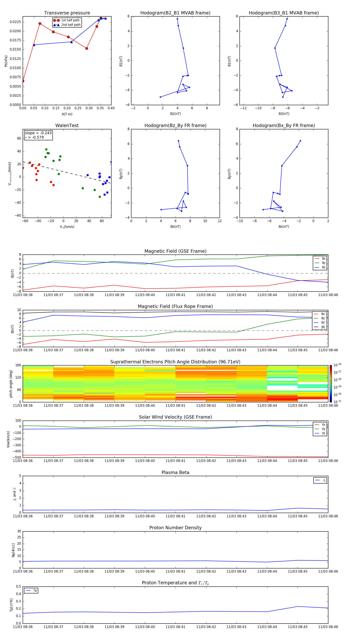The image size is (351, 644).
Task: Click the "WalenTest" plot title
Action: [67, 125]
